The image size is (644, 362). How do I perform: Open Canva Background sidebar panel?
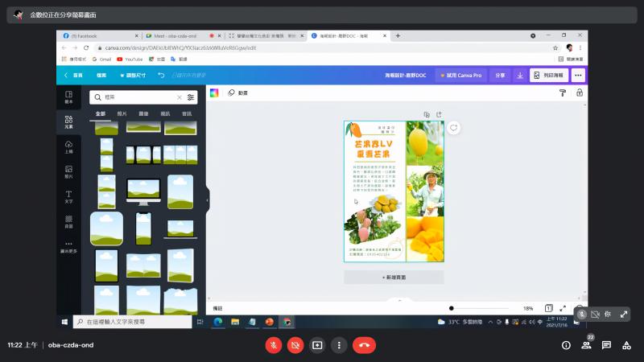click(68, 222)
